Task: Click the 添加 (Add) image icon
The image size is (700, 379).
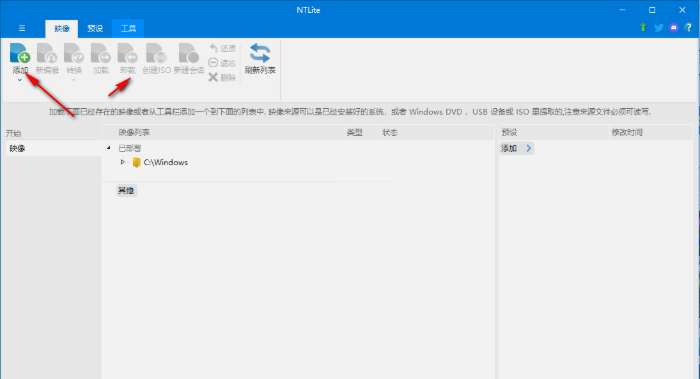Action: (20, 53)
